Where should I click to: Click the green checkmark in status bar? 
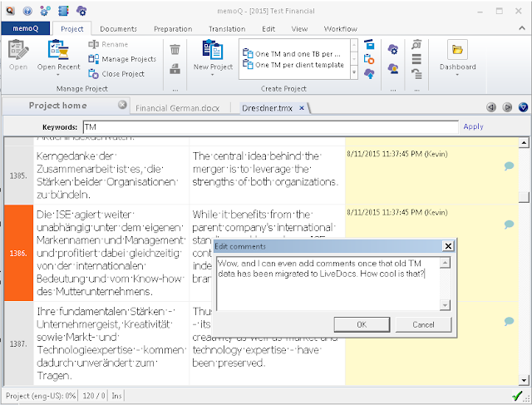(517, 396)
